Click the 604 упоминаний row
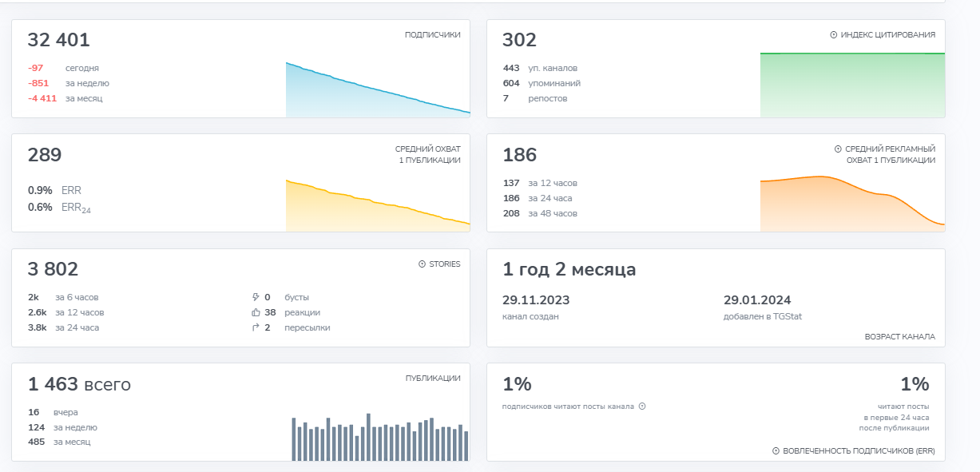 (x=542, y=83)
